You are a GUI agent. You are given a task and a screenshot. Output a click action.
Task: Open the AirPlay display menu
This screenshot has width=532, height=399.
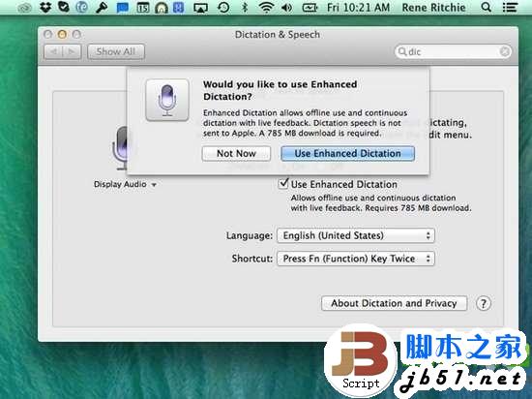[200, 8]
